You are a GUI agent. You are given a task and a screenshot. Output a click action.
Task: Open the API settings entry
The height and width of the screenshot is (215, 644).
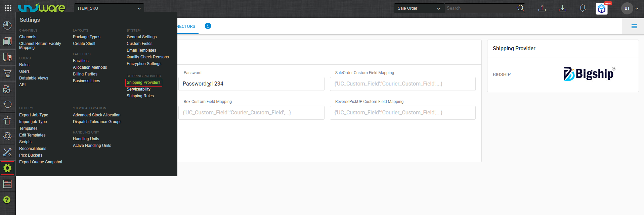click(22, 85)
